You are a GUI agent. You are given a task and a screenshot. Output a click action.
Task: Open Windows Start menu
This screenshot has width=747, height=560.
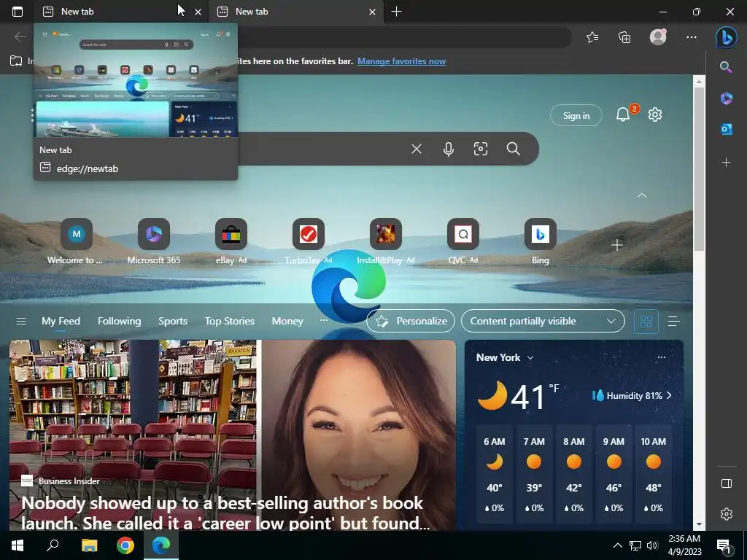[x=18, y=545]
